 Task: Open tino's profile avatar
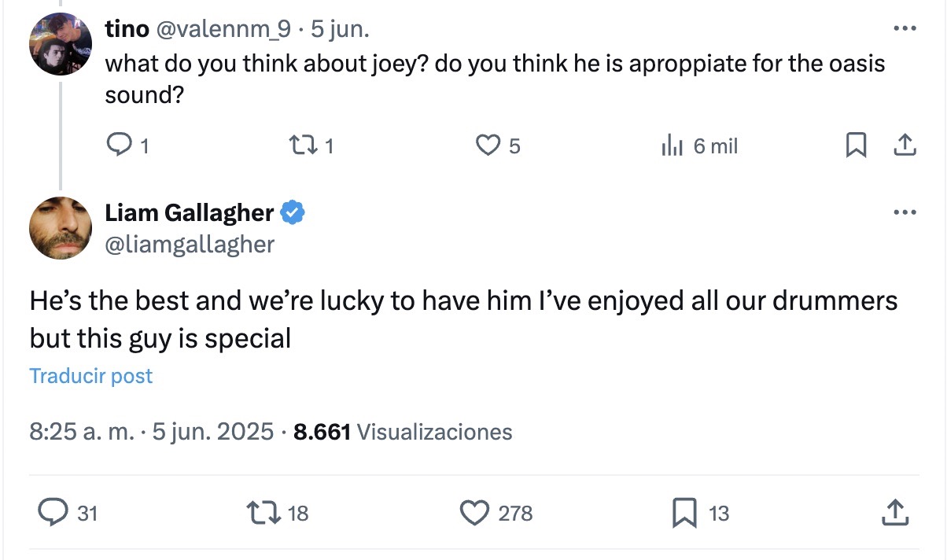[61, 44]
